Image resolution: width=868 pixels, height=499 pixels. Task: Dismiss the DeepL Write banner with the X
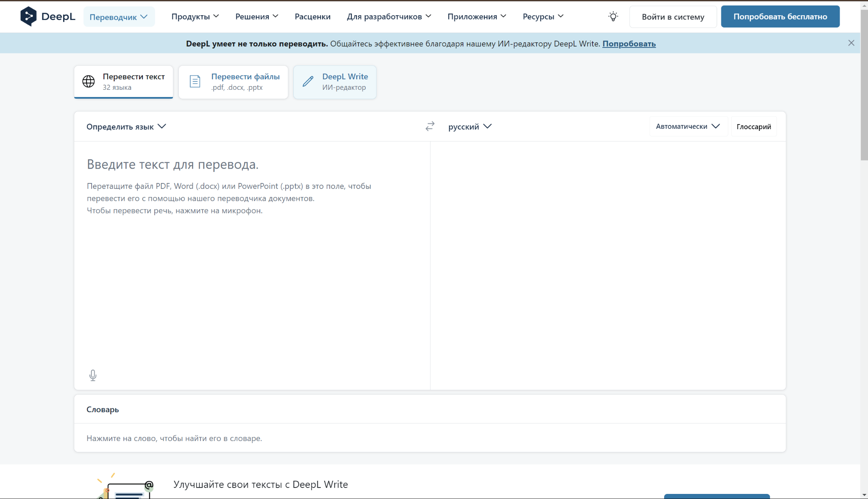click(851, 43)
